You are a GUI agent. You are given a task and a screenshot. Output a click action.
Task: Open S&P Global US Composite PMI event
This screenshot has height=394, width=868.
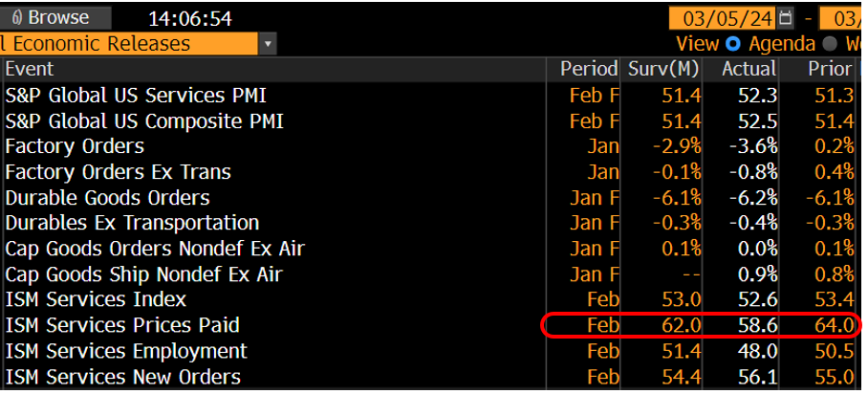[x=144, y=120]
